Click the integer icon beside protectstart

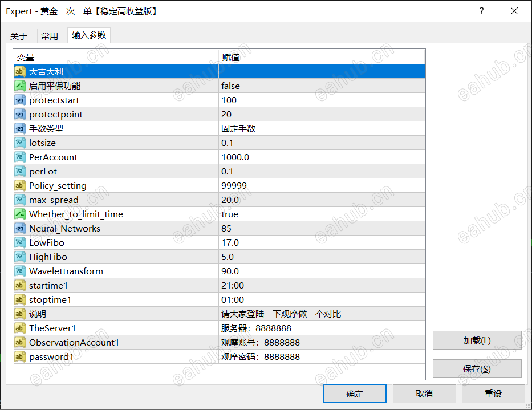point(20,100)
